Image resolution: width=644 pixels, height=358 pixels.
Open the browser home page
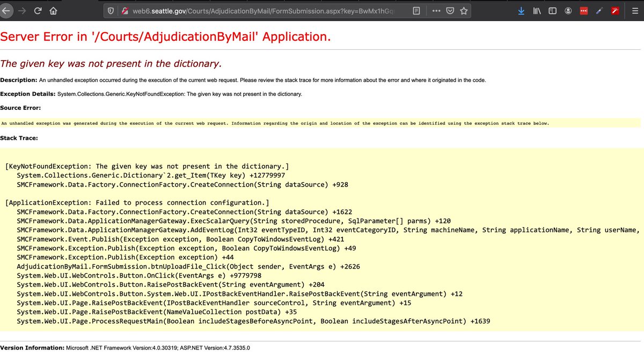click(x=53, y=11)
